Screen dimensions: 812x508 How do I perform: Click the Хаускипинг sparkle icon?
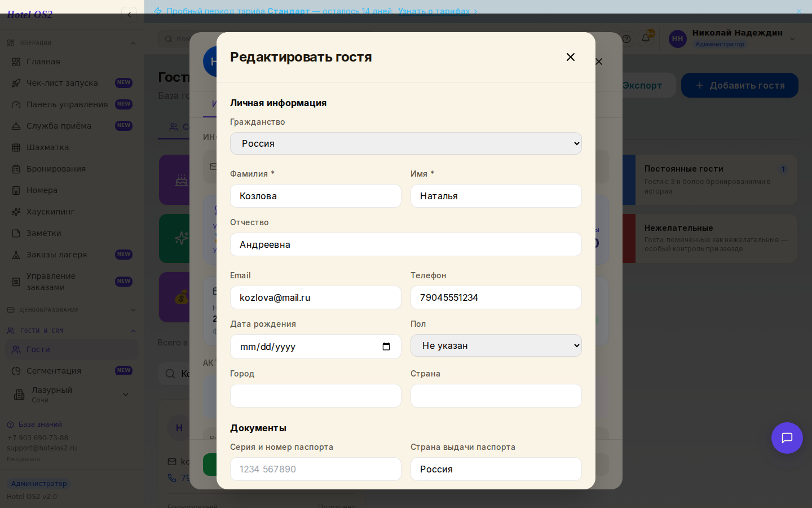tap(16, 212)
